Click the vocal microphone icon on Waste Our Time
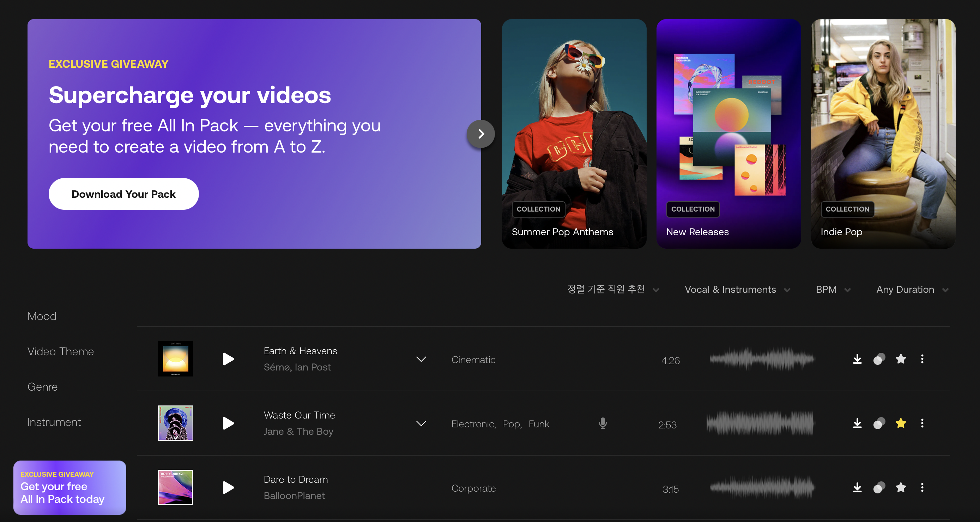 click(x=602, y=423)
